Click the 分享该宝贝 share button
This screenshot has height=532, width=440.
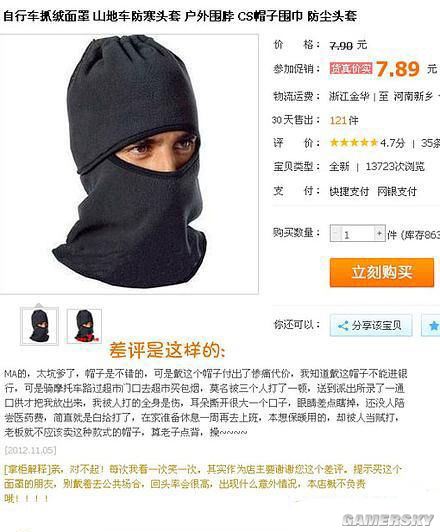[x=371, y=325]
